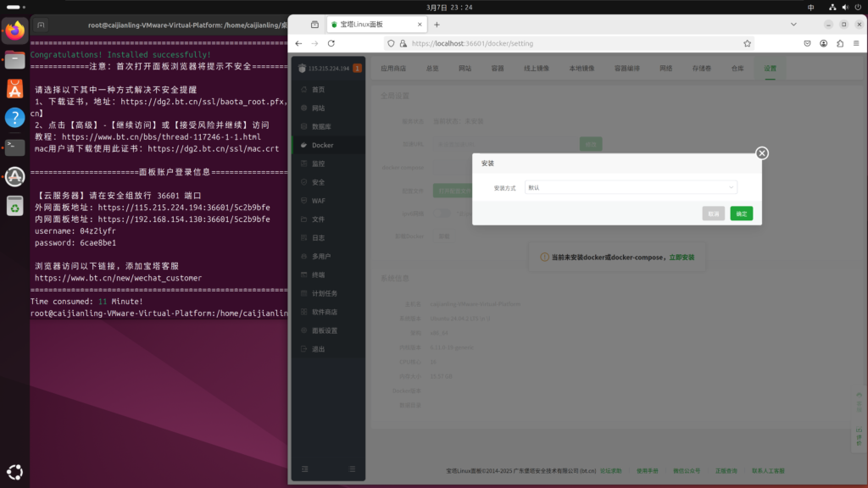This screenshot has height=488, width=868.
Task: Open 数据库 in the sidebar
Action: (x=328, y=127)
